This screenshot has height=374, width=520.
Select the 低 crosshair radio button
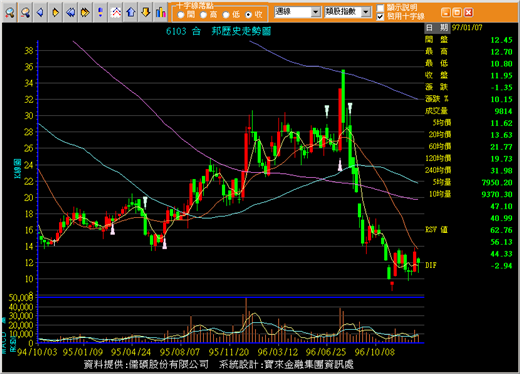226,15
